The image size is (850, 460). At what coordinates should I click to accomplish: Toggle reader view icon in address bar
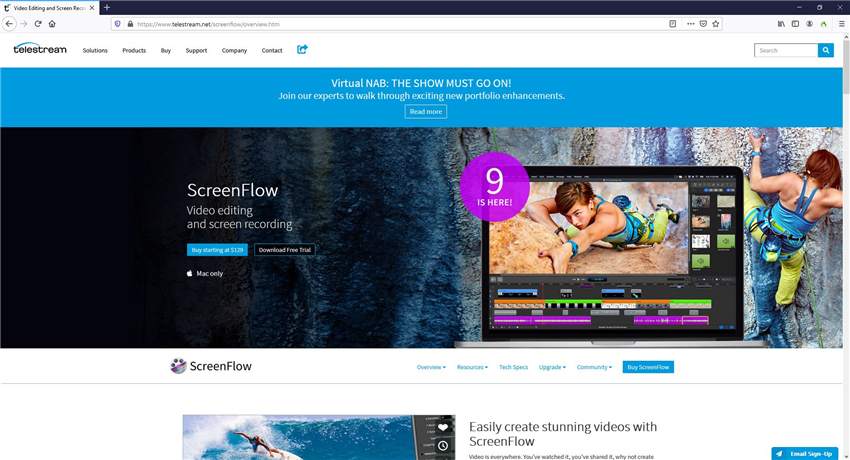pos(672,24)
